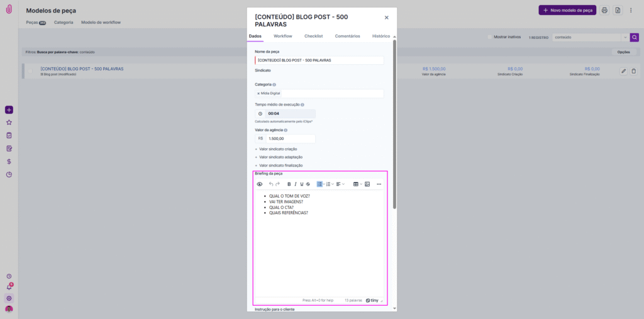The height and width of the screenshot is (319, 644).
Task: Click the undo arrow in editor toolbar
Action: coord(271,184)
